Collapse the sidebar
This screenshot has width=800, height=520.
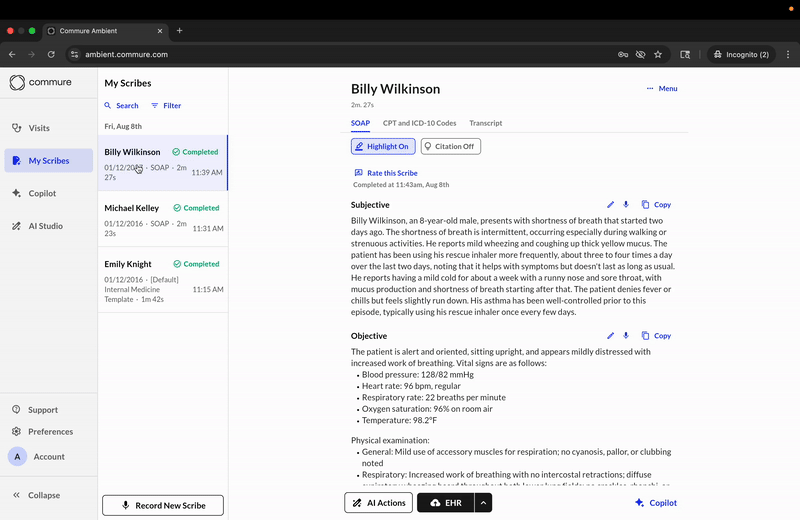tap(36, 495)
